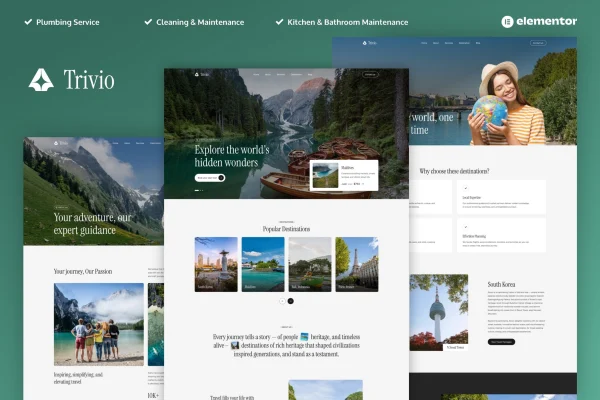600x400 pixels.
Task: Click the white hero button under hidden wonders
Action: (x=210, y=178)
